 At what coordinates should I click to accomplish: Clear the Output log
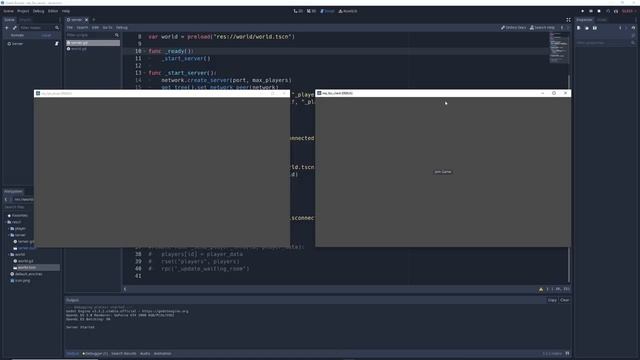point(564,300)
